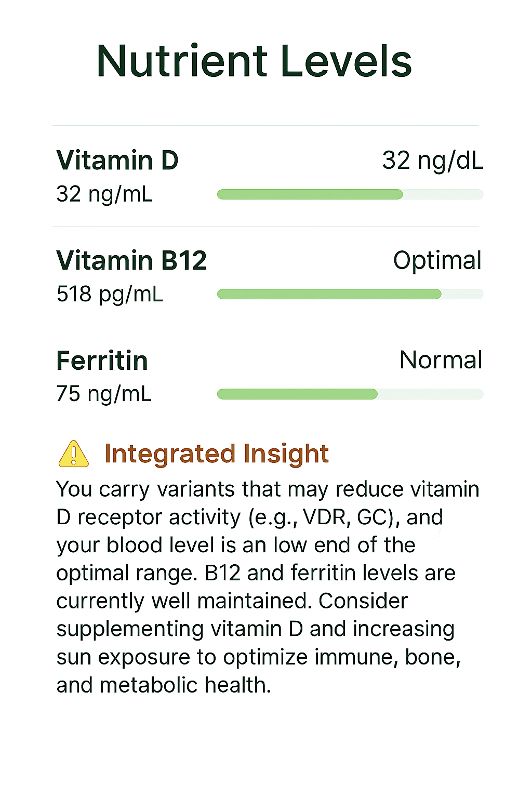The image size is (532, 798).
Task: Open the Ferritin row label
Action: [102, 361]
